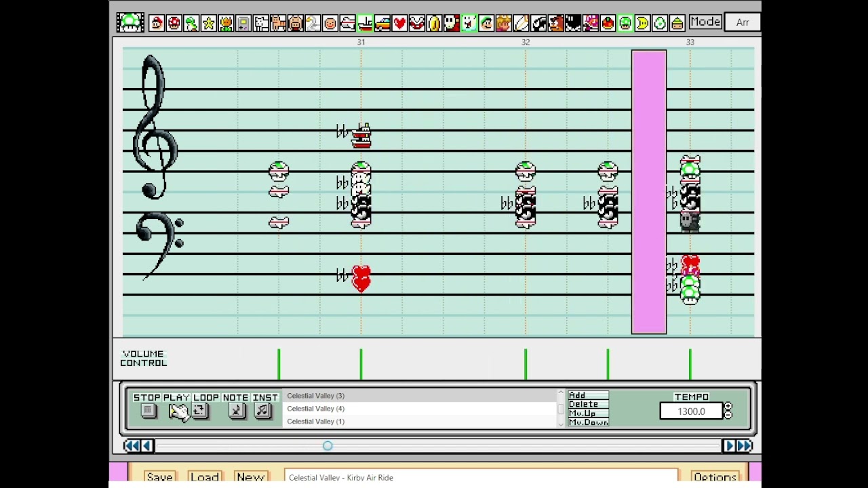The image size is (868, 488).
Task: Choose the Game Boy instrument
Action: (x=243, y=23)
